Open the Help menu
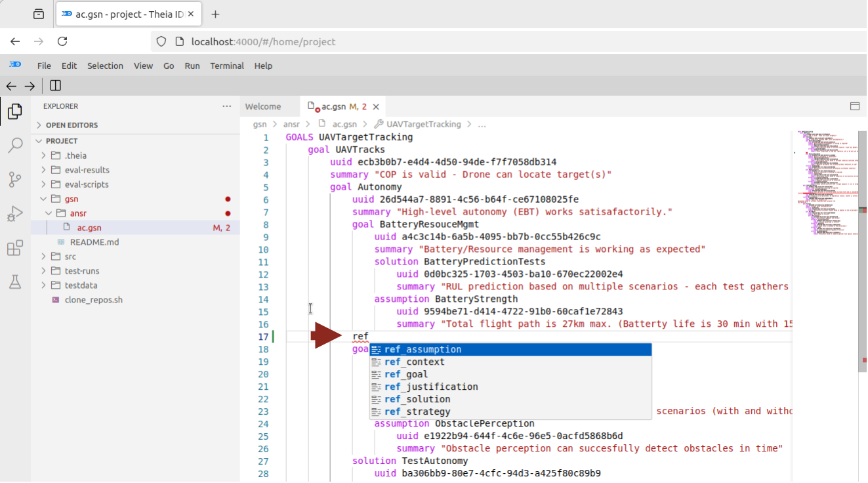868x483 pixels. tap(263, 66)
